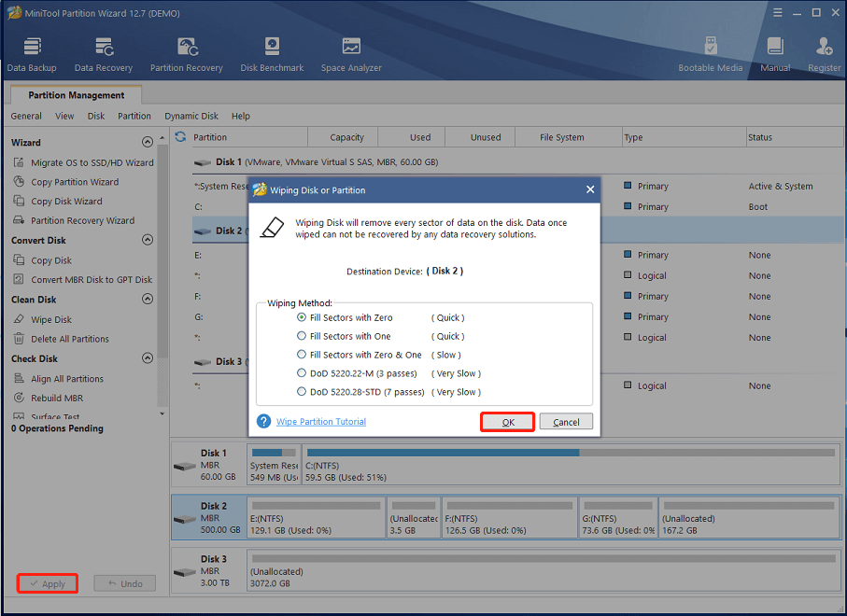Cancel the wiping dialog
847x616 pixels.
566,422
